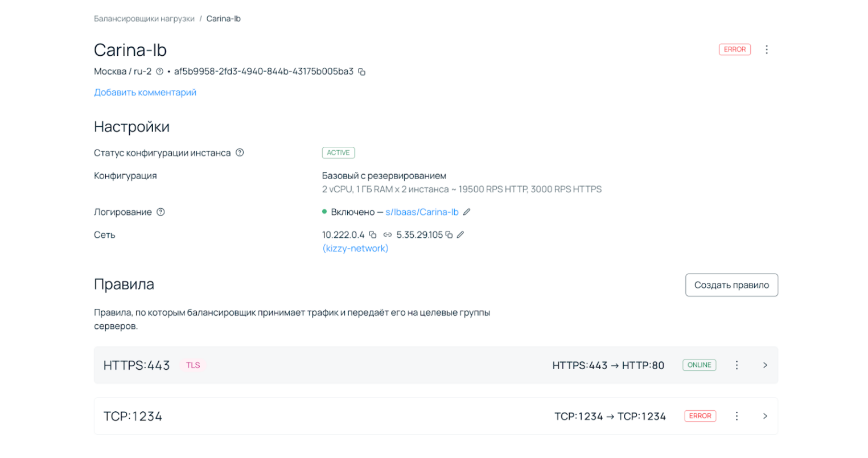Open the TCP:1234 rule actions menu
Screen dimensions: 868x458
click(x=737, y=416)
